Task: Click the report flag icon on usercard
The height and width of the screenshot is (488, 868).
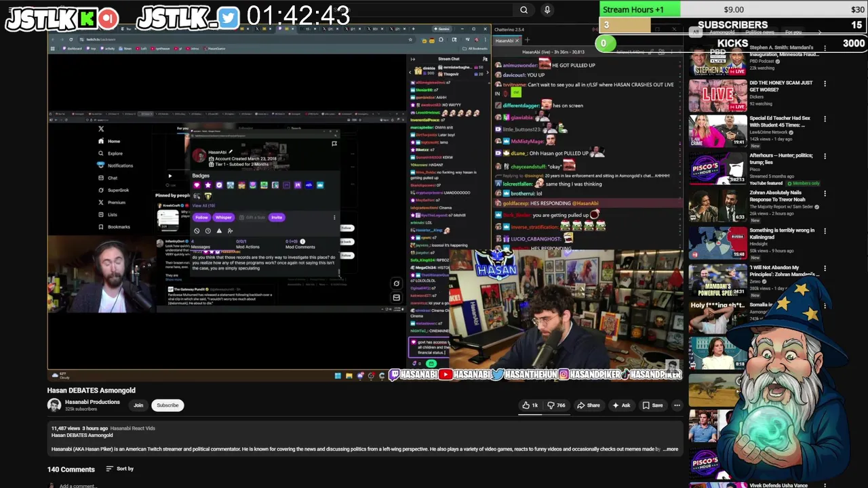Action: pyautogui.click(x=334, y=144)
